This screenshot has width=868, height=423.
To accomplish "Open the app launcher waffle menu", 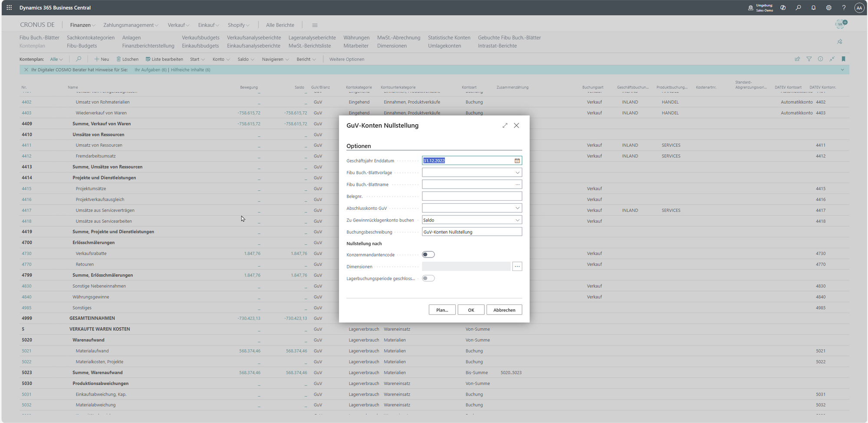I will pos(9,8).
